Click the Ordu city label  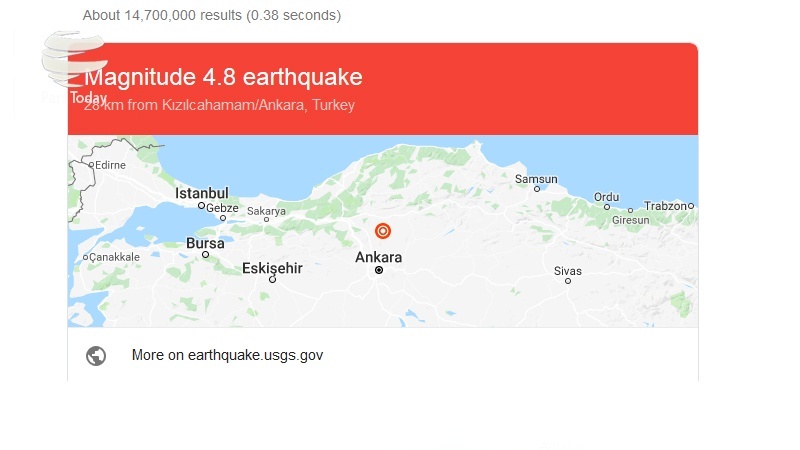coord(607,197)
